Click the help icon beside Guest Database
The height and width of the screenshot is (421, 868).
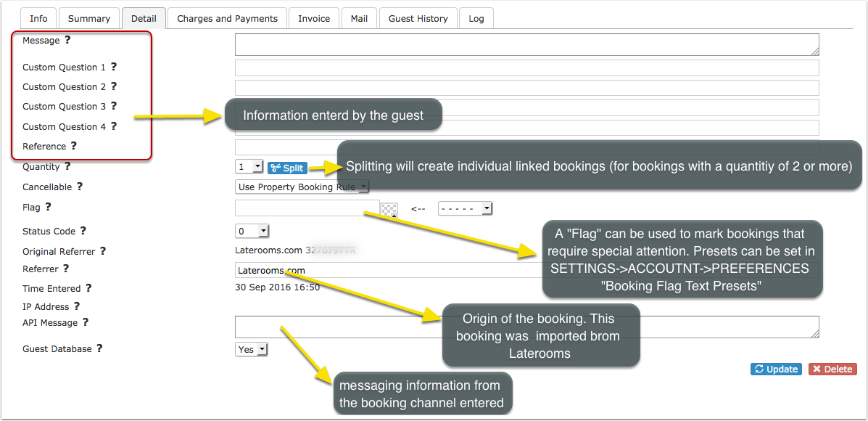pyautogui.click(x=99, y=348)
